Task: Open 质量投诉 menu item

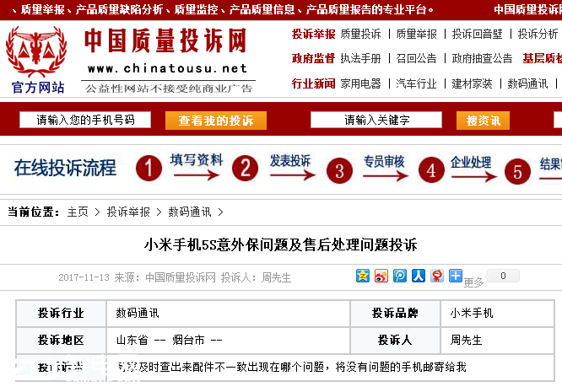Action: (360, 34)
